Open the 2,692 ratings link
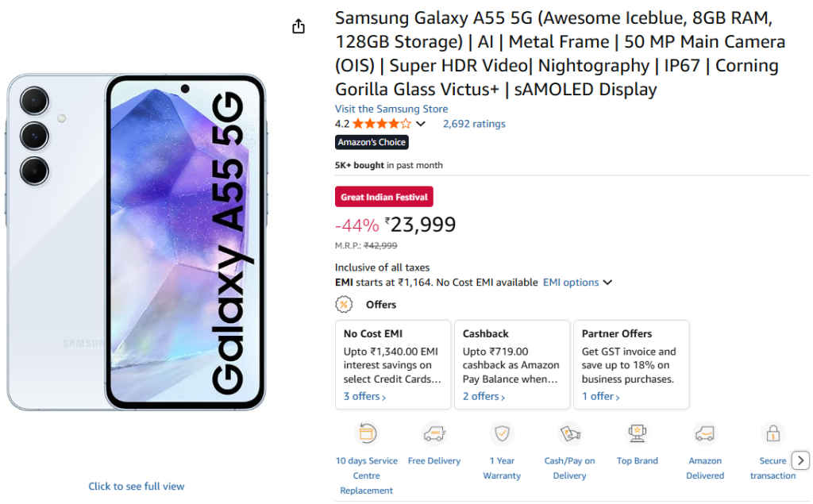 (x=474, y=124)
